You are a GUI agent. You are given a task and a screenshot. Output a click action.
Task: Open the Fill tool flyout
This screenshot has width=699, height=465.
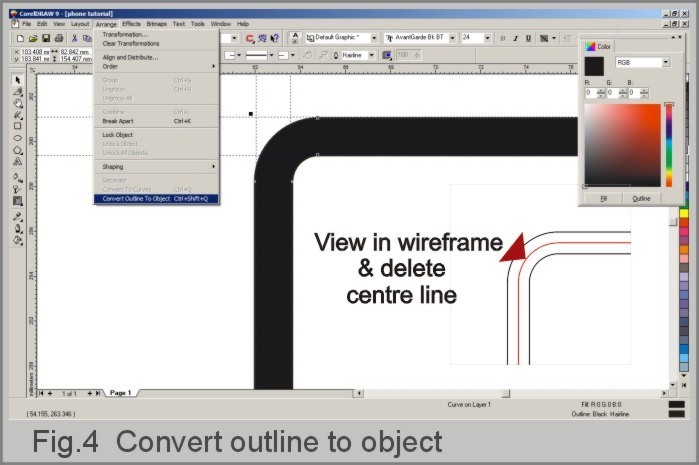point(18,240)
